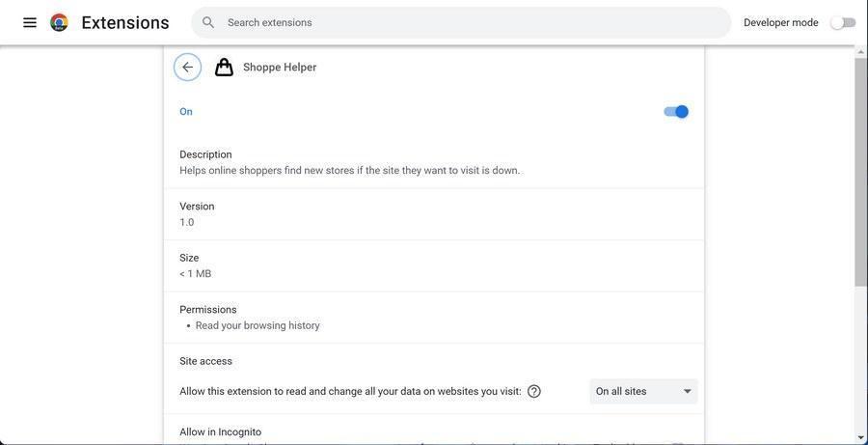
Task: Click the "Allow in Incognito" label
Action: point(220,432)
